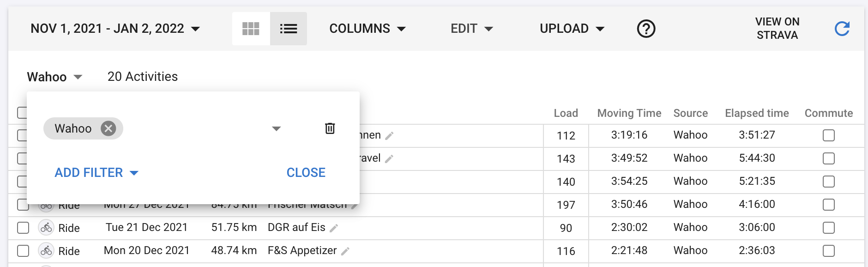Click the Wahoo filter chip label

pyautogui.click(x=73, y=128)
